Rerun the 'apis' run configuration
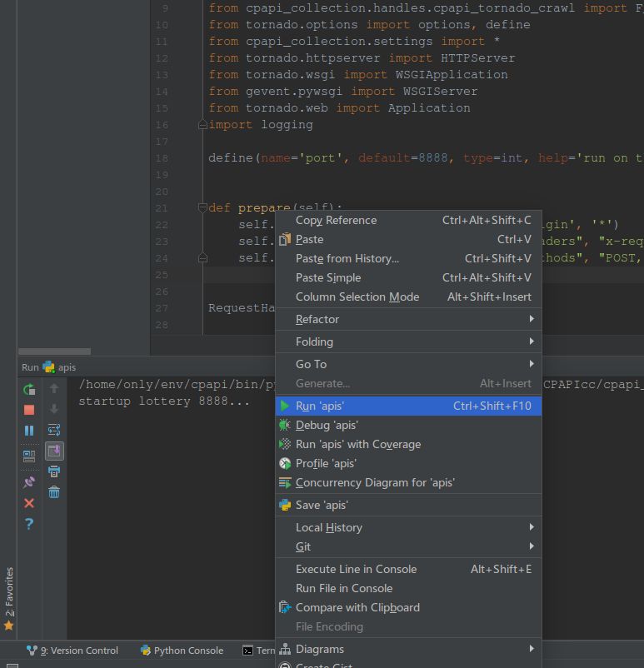The height and width of the screenshot is (668, 644). [x=29, y=389]
